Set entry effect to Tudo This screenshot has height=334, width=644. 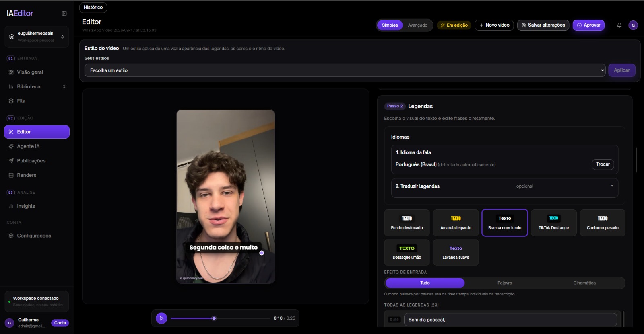coord(425,283)
